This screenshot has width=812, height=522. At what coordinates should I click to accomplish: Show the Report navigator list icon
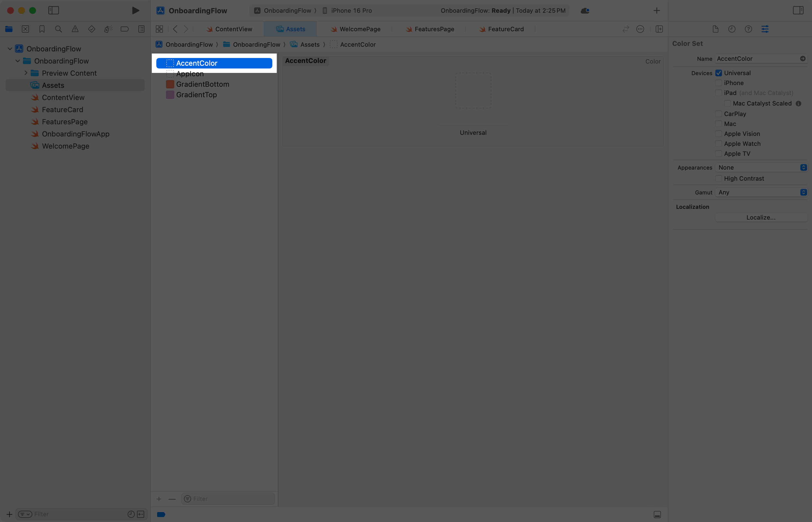(x=141, y=29)
